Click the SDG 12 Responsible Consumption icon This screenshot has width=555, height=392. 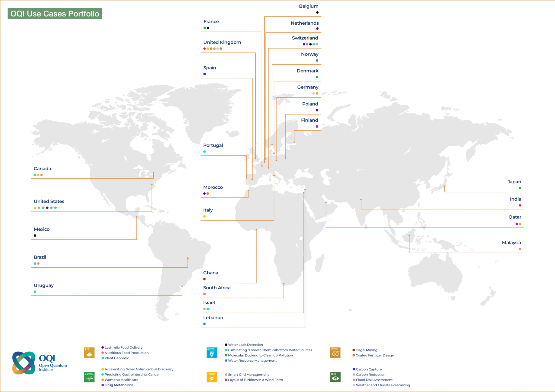click(335, 352)
